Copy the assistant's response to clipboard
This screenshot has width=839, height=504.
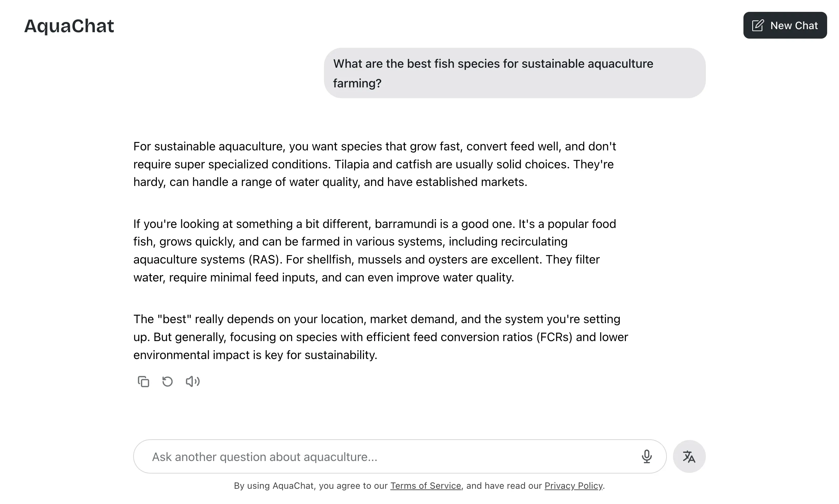[x=143, y=381]
